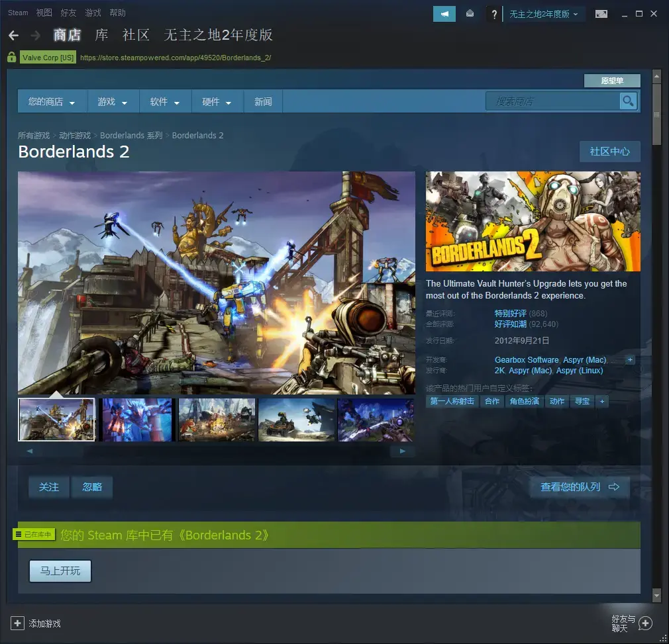669x644 pixels.
Task: Open the account dropdown 无主之地2年度版
Action: pyautogui.click(x=544, y=14)
